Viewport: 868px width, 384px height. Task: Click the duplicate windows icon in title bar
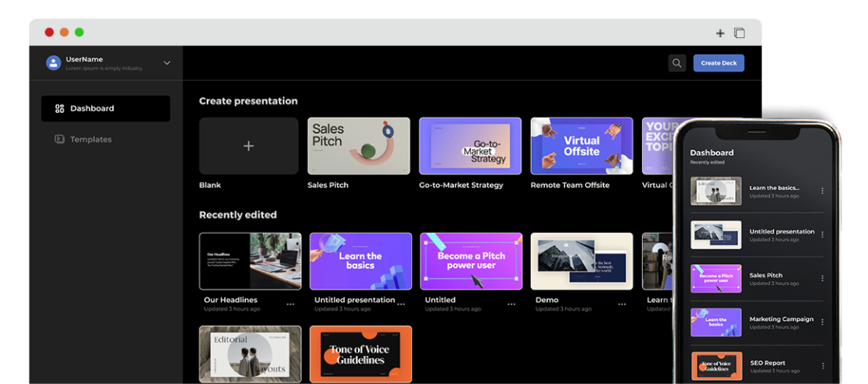pos(740,33)
